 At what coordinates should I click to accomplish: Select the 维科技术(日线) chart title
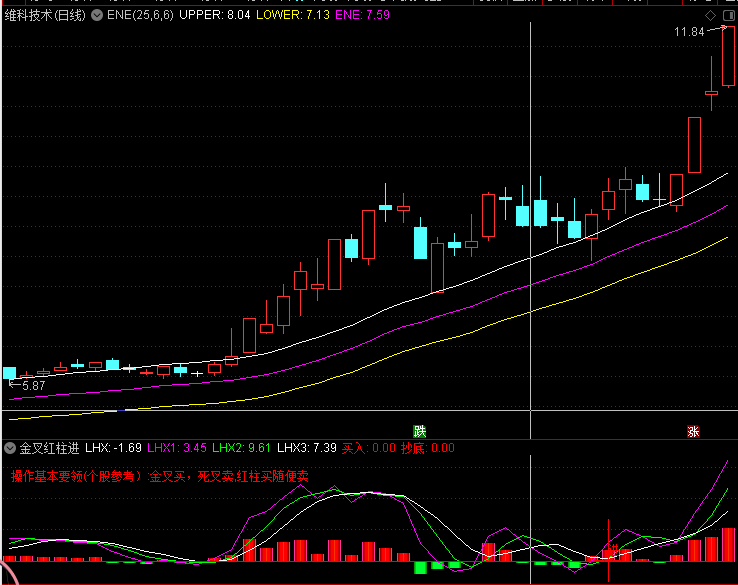45,16
